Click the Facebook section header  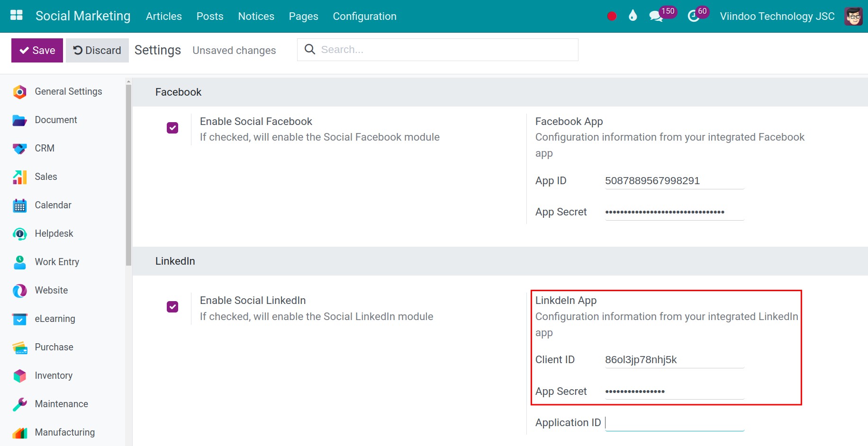click(x=500, y=92)
